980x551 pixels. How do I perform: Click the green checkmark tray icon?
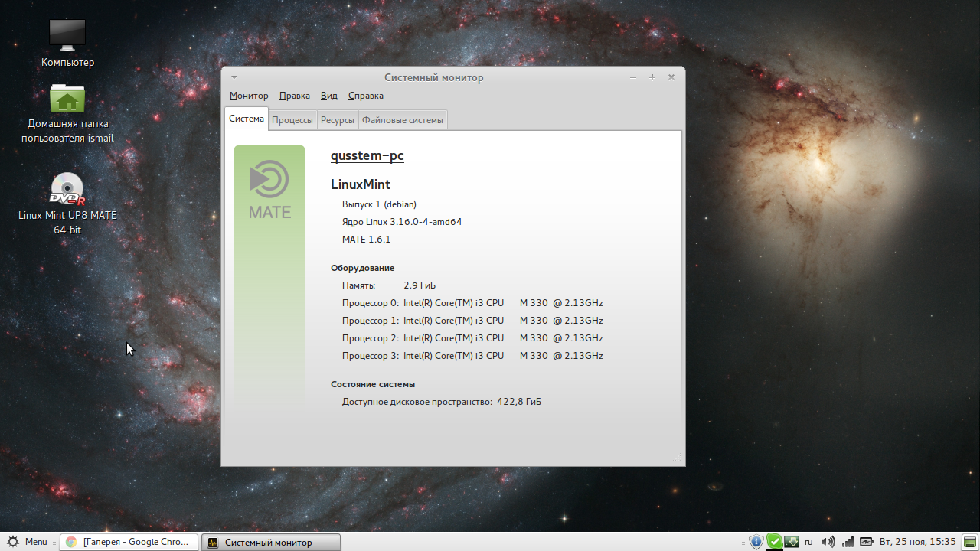tap(774, 542)
